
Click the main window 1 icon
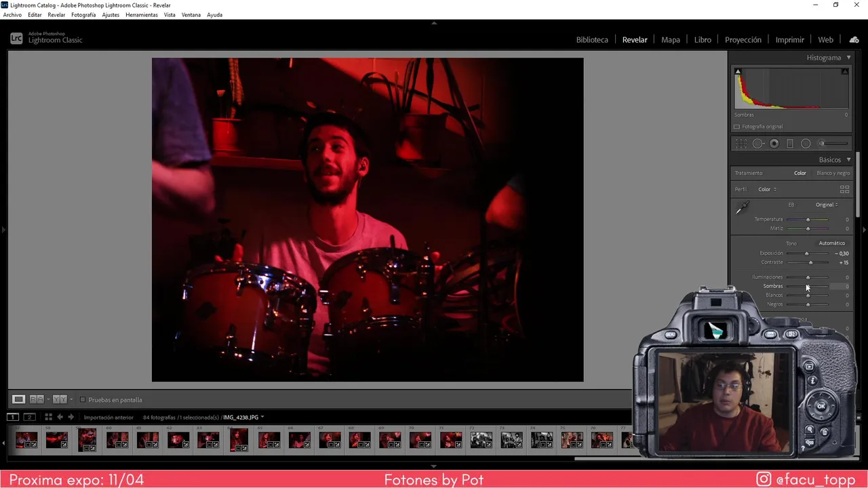pyautogui.click(x=13, y=417)
